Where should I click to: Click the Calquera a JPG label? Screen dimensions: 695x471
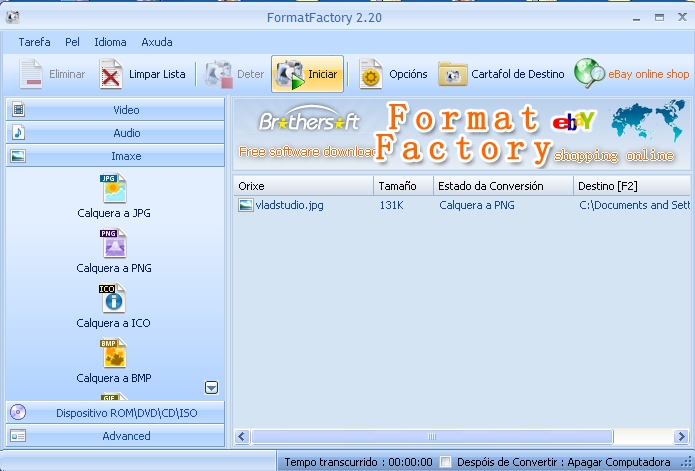point(114,213)
